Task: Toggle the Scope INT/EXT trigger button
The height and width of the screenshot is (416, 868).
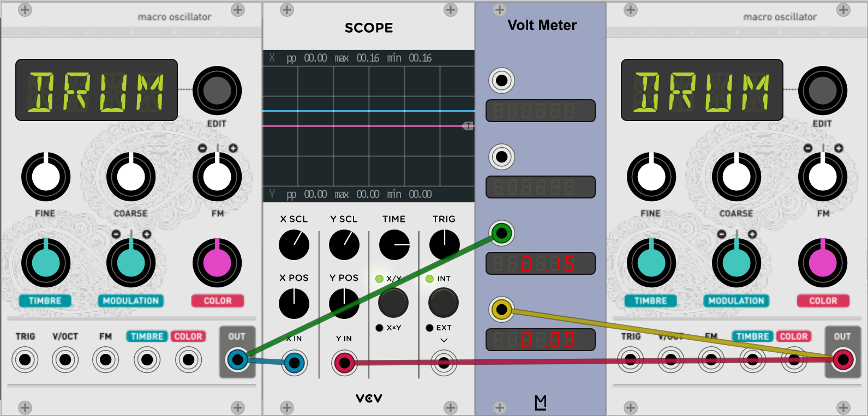Action: [x=444, y=303]
